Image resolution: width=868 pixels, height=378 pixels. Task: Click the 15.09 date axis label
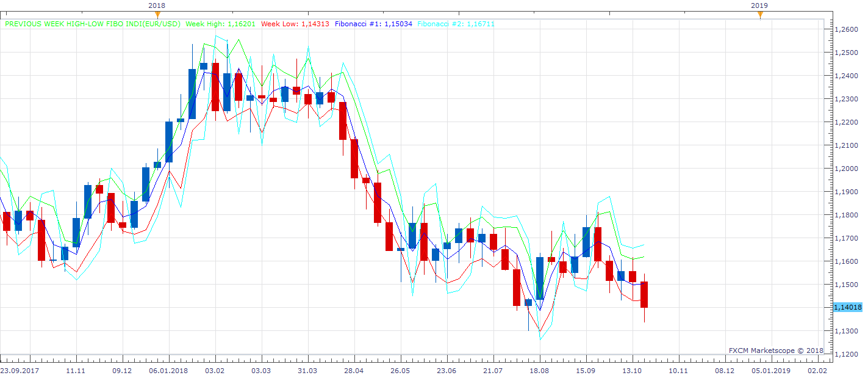586,371
